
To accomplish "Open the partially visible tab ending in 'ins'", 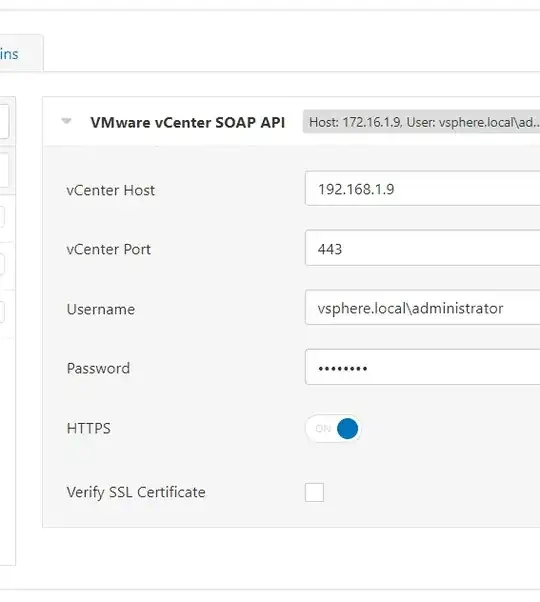I will [19, 53].
